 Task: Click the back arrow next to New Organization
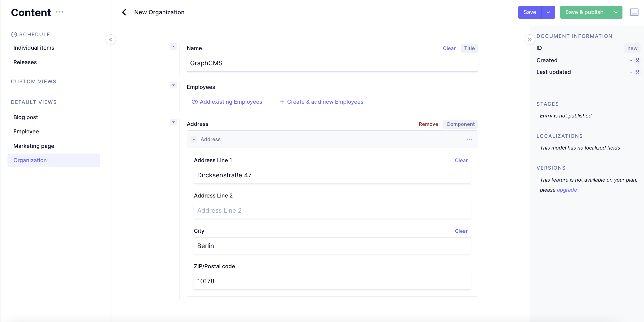(124, 12)
